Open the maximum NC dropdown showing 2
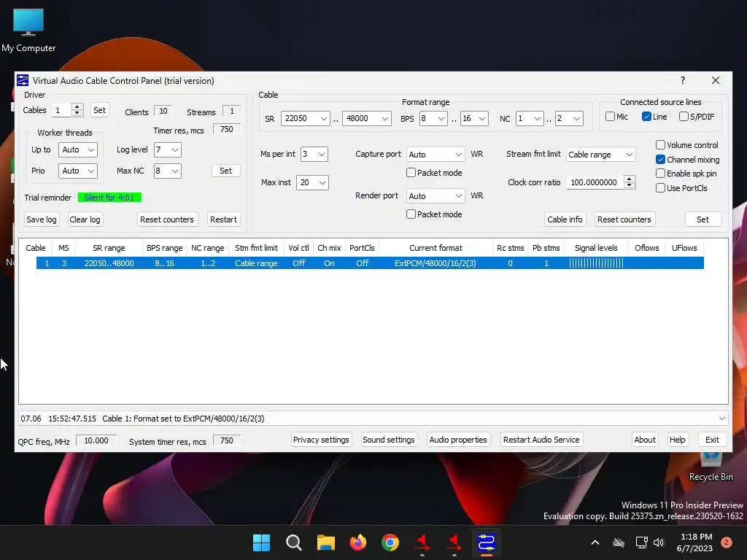747x560 pixels. (569, 118)
